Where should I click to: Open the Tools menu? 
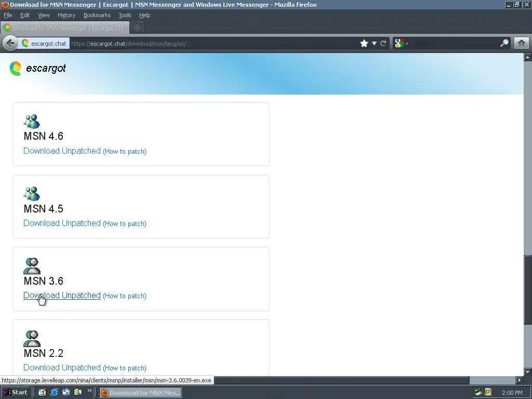pos(125,15)
